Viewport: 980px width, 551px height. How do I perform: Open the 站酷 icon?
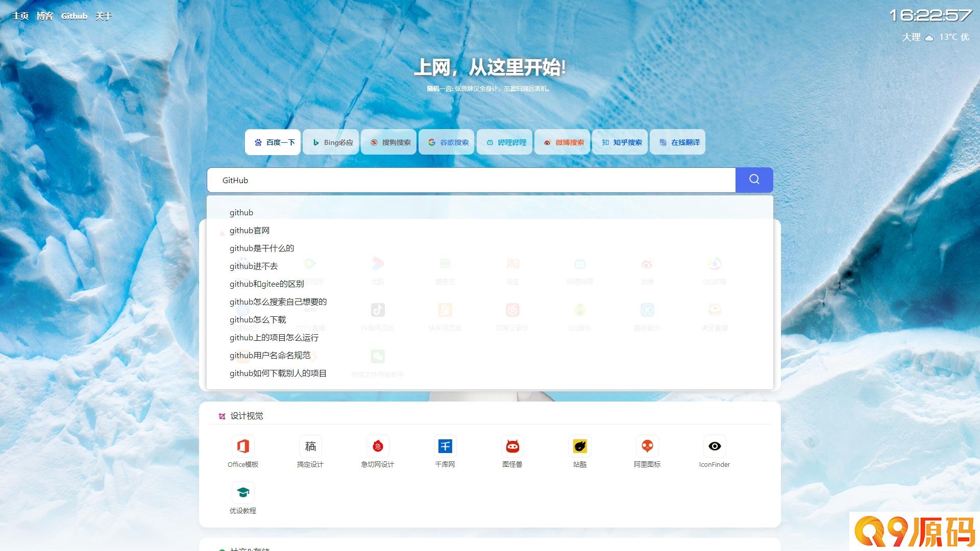tap(580, 446)
